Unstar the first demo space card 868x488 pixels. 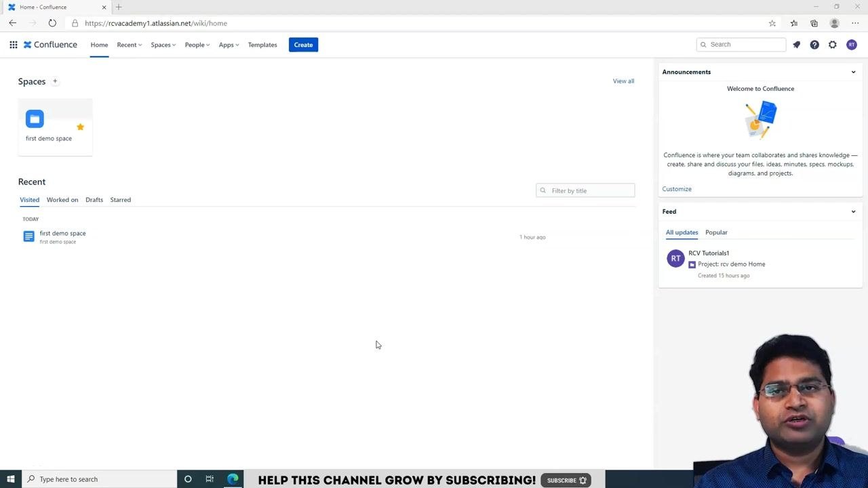coord(80,127)
